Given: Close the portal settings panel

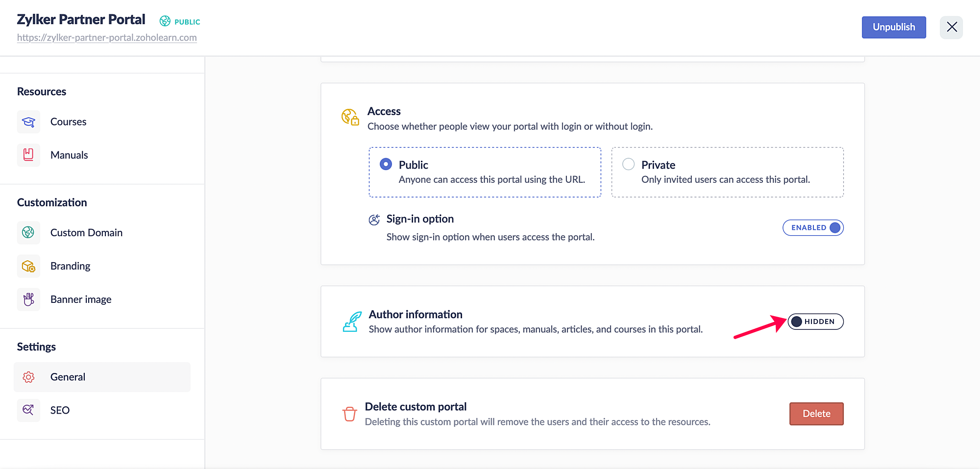Looking at the screenshot, I should [x=951, y=27].
